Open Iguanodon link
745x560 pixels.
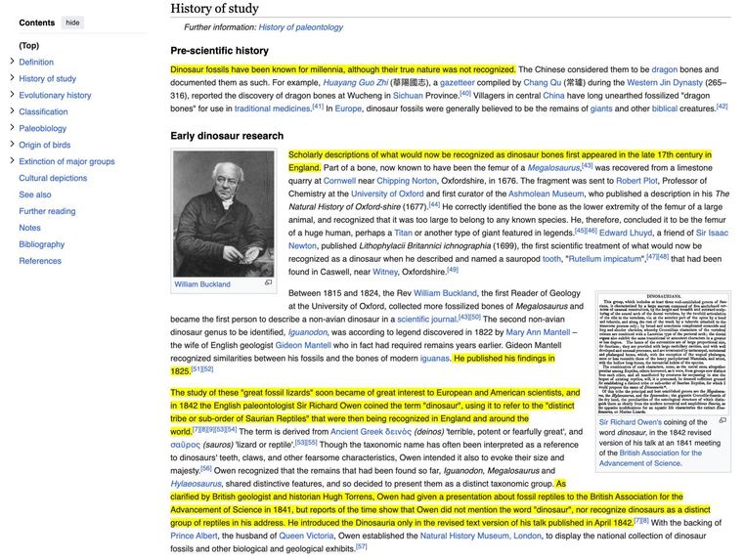(x=307, y=332)
